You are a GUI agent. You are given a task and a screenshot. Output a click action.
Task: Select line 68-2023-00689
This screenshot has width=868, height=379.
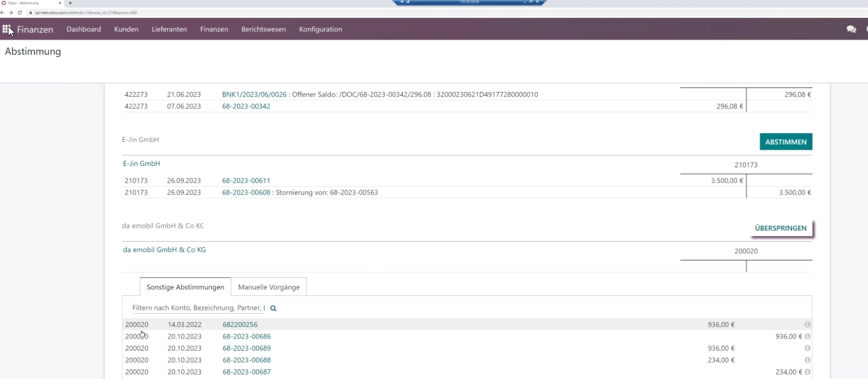[467, 348]
